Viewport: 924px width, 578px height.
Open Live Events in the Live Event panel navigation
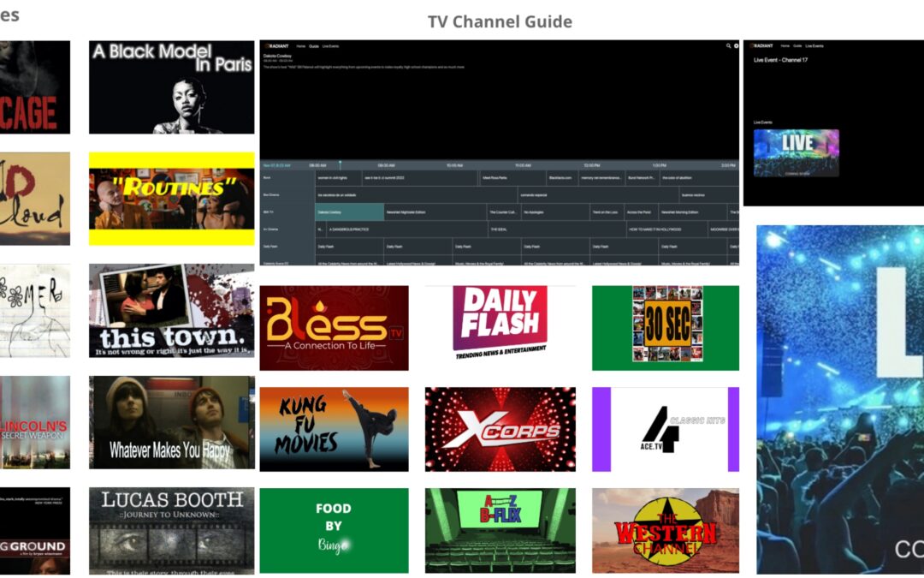click(814, 45)
